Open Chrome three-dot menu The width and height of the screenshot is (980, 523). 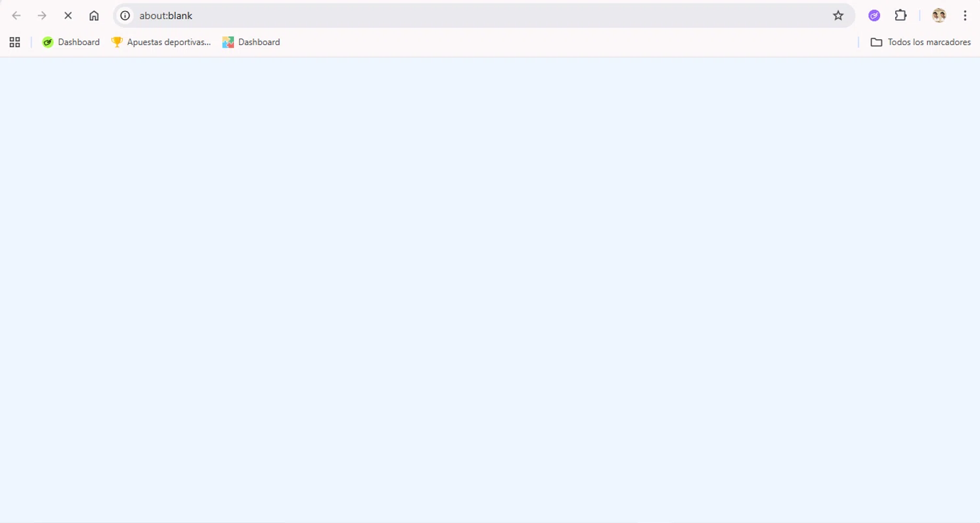[965, 16]
